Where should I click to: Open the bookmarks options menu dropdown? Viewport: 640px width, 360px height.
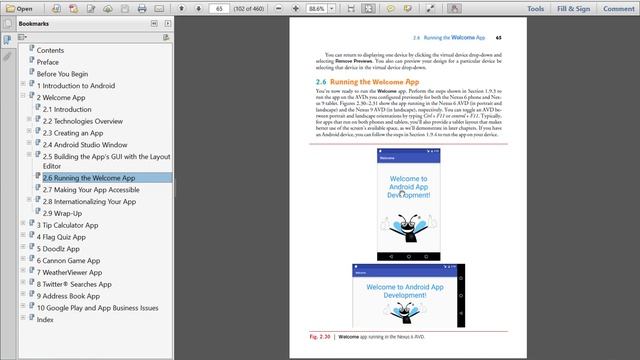(22, 37)
